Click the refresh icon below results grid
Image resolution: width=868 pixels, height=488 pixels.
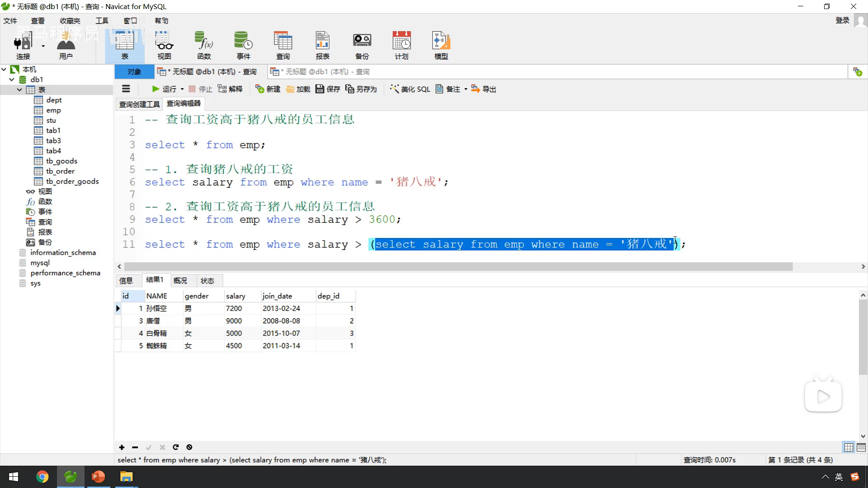[x=176, y=447]
